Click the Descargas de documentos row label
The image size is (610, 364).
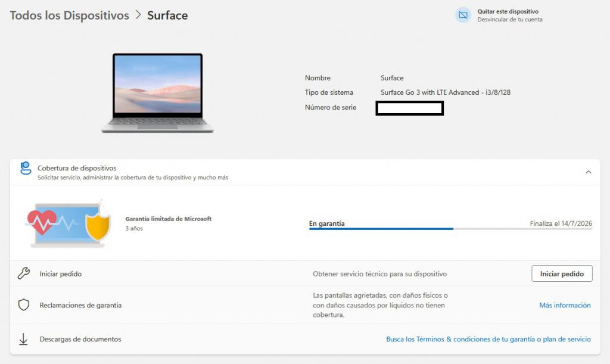pyautogui.click(x=80, y=339)
